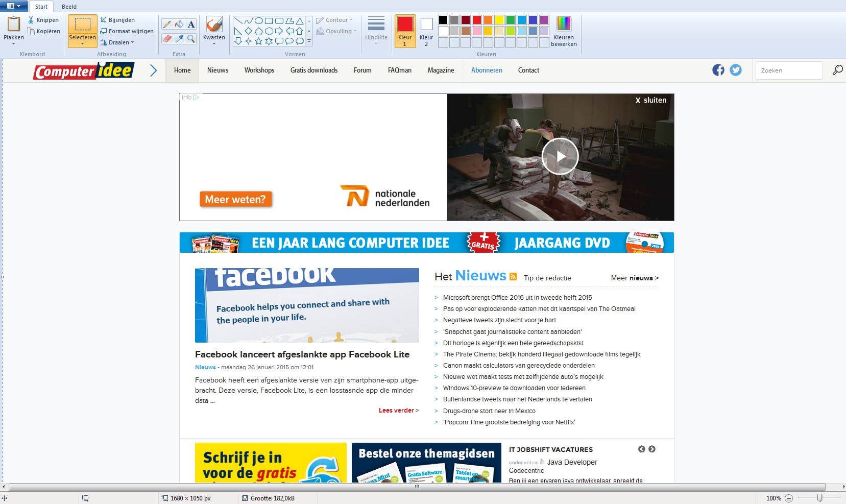
Task: Open the Lijndikte line thickness dropdown
Action: pos(376,32)
